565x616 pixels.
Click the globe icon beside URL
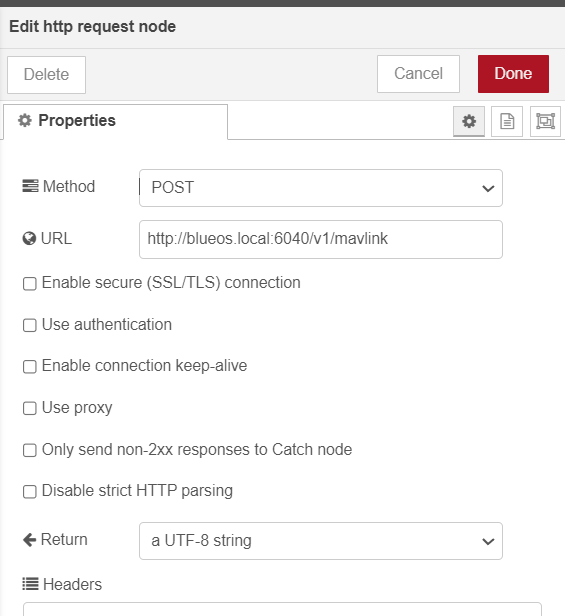pos(29,238)
